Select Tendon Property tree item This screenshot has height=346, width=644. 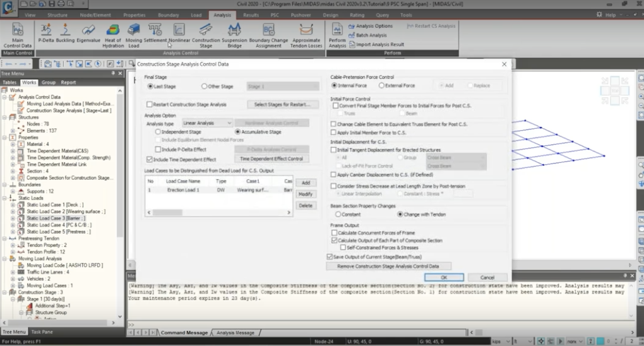(47, 246)
